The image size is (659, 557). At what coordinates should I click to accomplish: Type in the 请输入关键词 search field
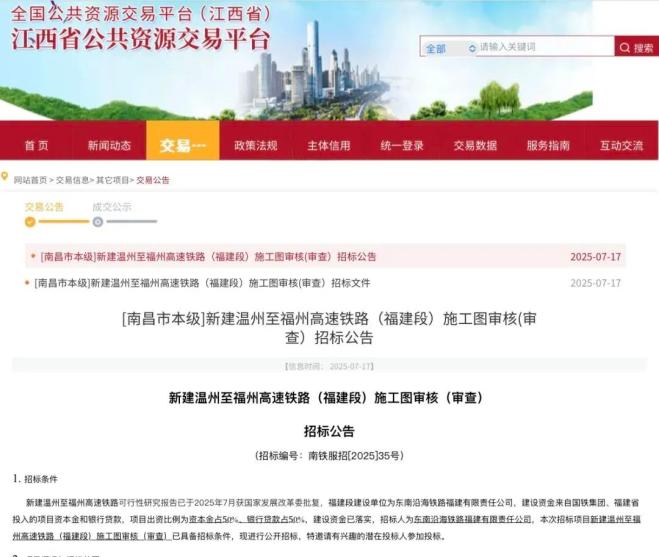coord(544,47)
